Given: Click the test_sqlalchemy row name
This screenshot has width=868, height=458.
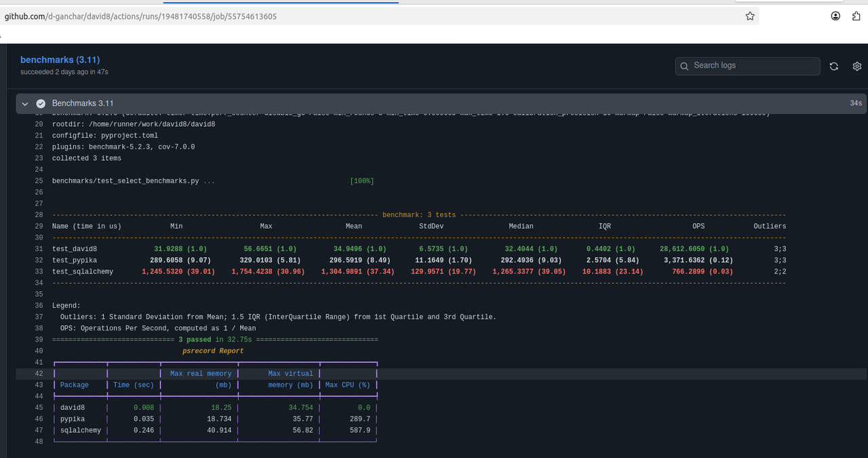Looking at the screenshot, I should (x=83, y=272).
